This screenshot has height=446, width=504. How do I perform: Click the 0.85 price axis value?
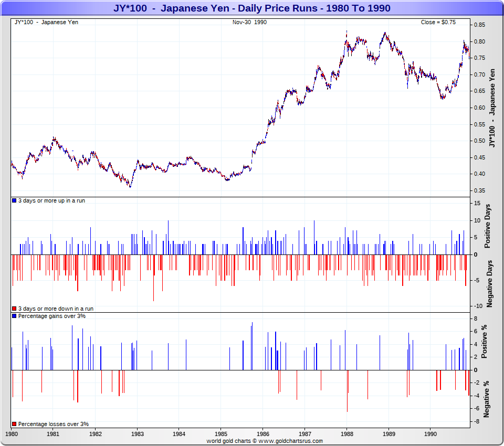tap(479, 25)
